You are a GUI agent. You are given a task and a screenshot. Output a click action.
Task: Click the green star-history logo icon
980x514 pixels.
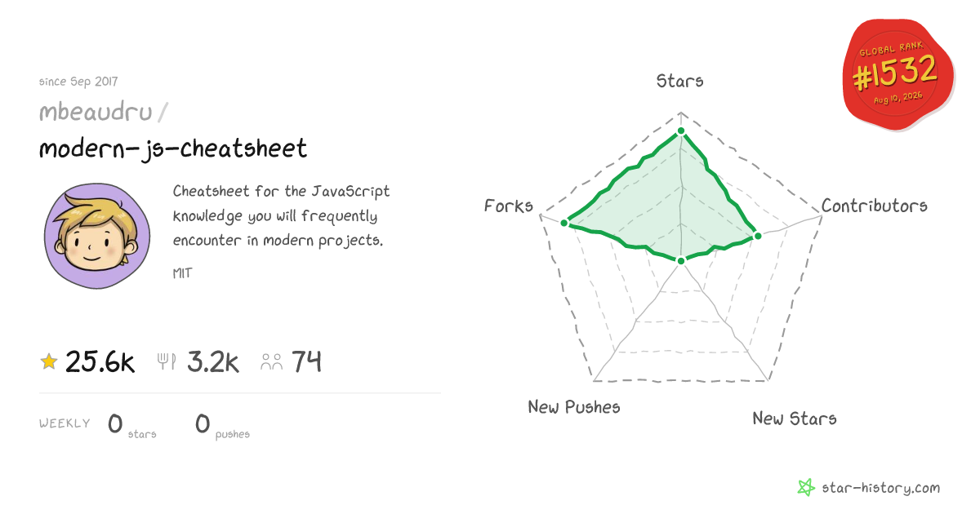click(806, 488)
